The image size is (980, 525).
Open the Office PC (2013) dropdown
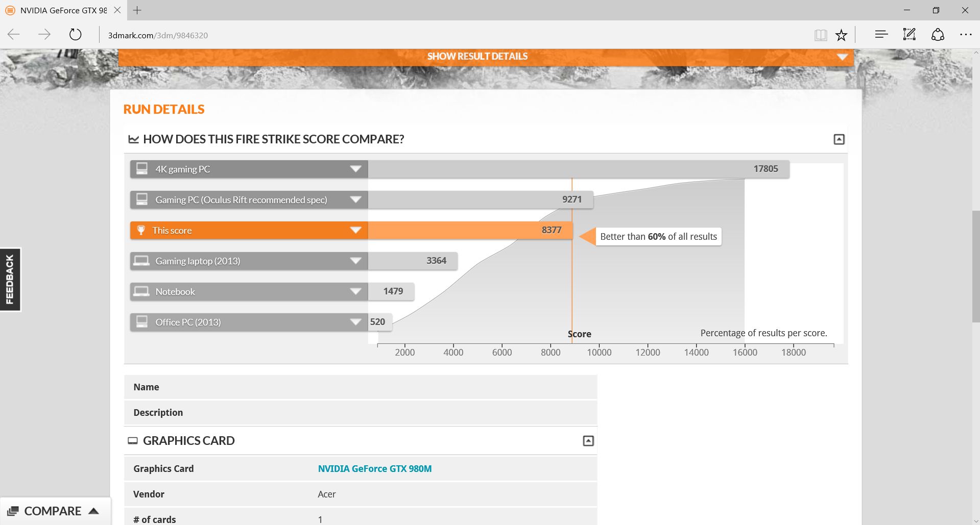[355, 322]
